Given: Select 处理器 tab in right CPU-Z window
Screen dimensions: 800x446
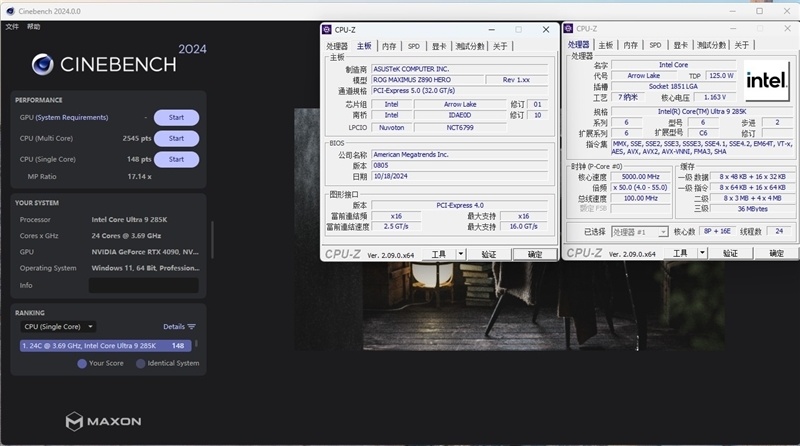Looking at the screenshot, I should click(x=579, y=45).
